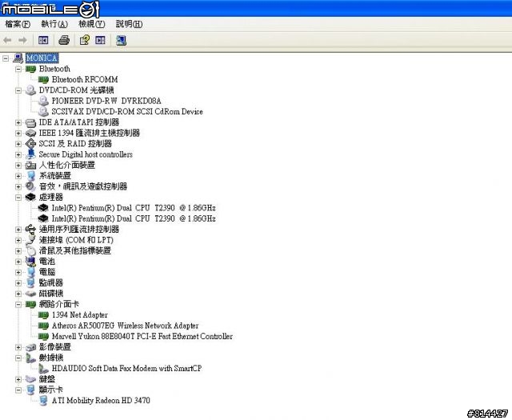Expand the 人性化介面裝置 category
The image size is (512, 420).
18,166
